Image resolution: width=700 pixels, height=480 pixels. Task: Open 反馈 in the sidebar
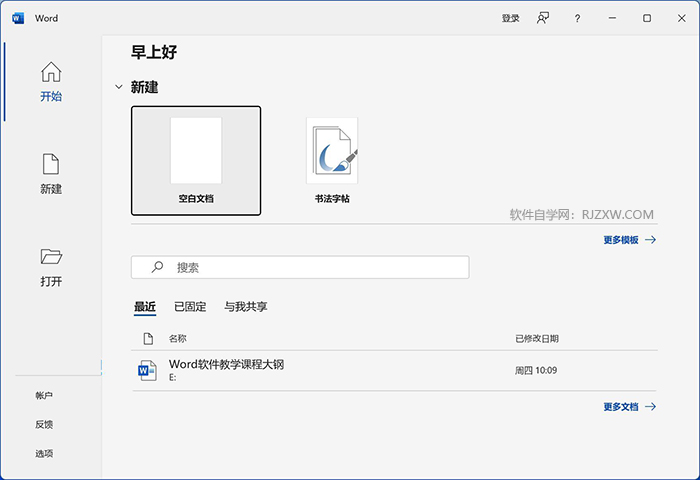click(44, 425)
